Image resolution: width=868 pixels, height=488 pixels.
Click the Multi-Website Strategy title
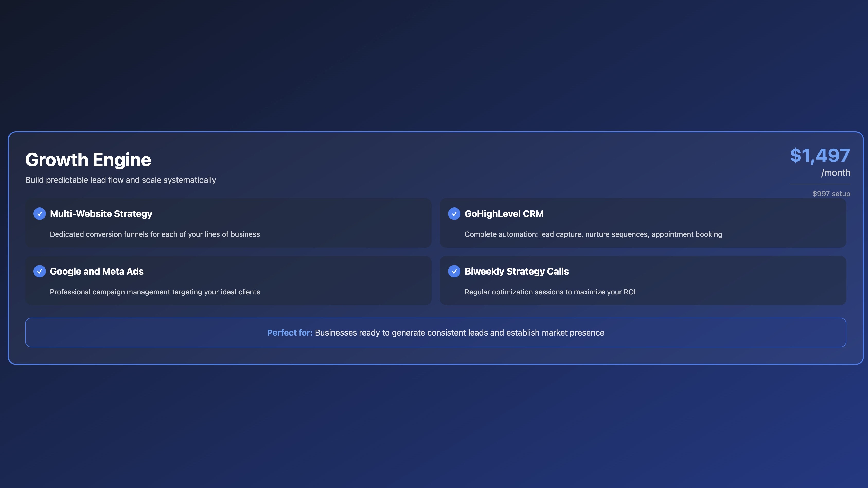101,214
